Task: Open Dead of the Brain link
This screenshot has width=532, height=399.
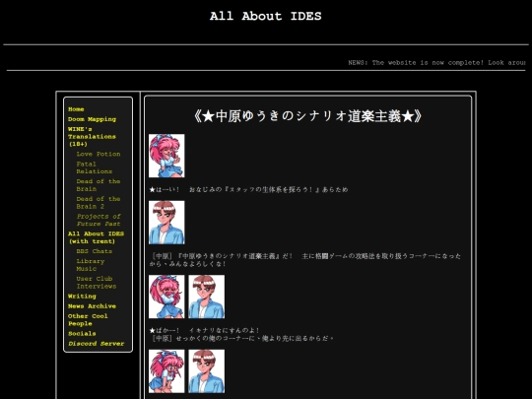Action: tap(99, 185)
